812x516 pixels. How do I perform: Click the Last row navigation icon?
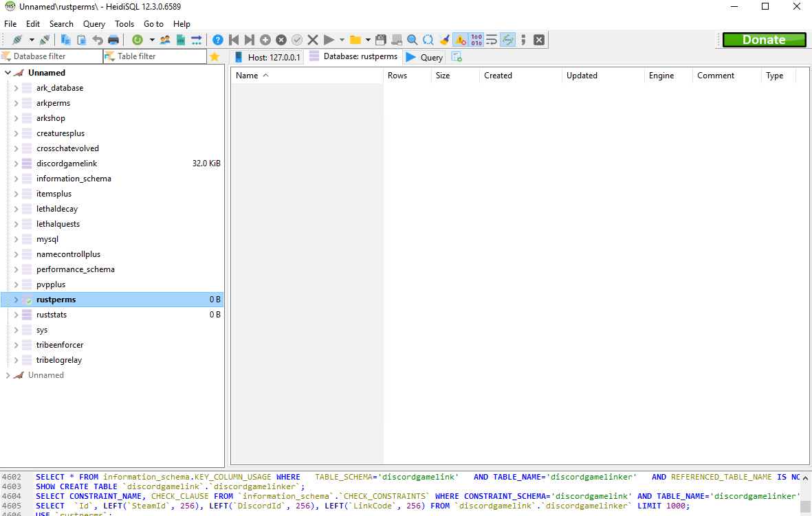pyautogui.click(x=249, y=40)
